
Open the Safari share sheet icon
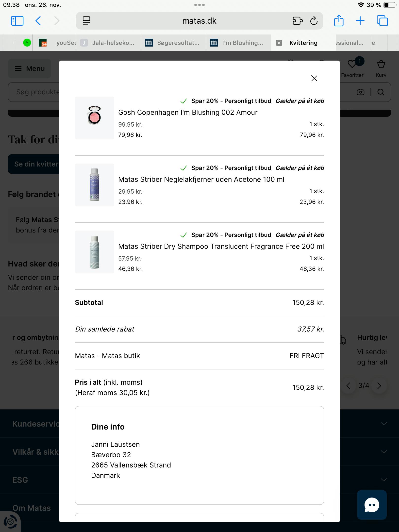point(339,21)
